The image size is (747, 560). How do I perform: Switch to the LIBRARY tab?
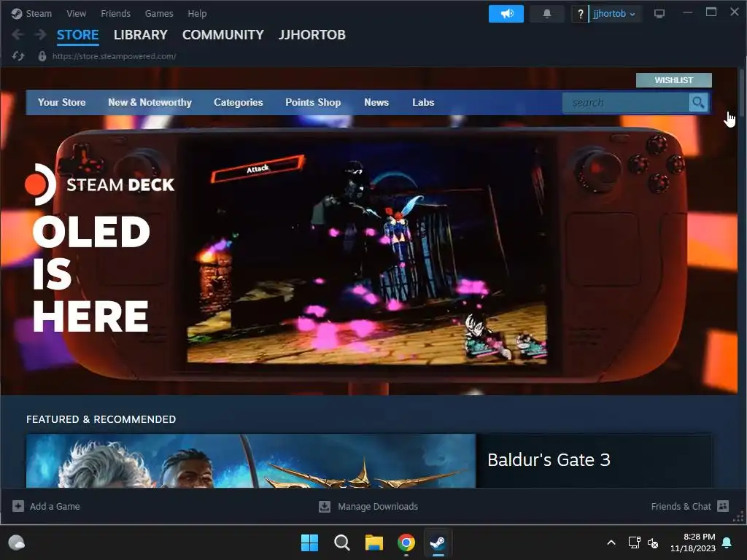click(x=141, y=35)
